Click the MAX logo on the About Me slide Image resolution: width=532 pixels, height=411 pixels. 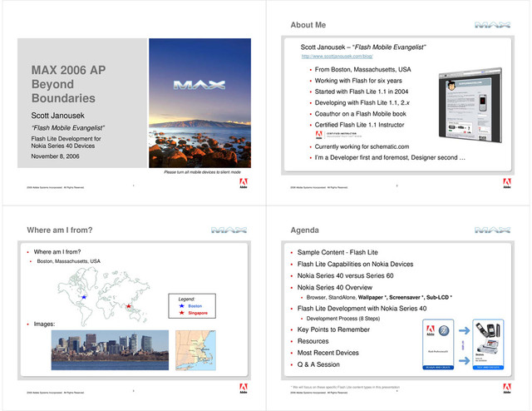tap(492, 25)
